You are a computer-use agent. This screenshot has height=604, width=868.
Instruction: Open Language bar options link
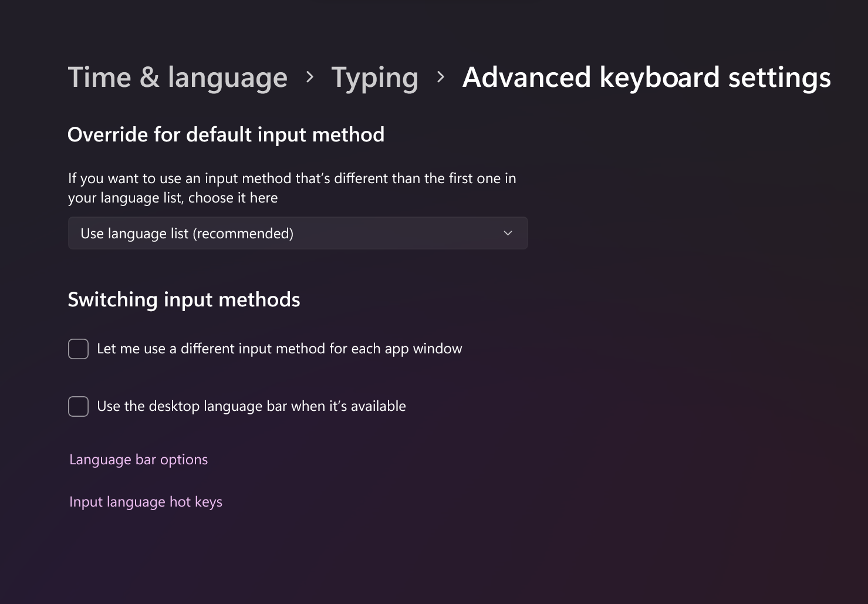(139, 460)
